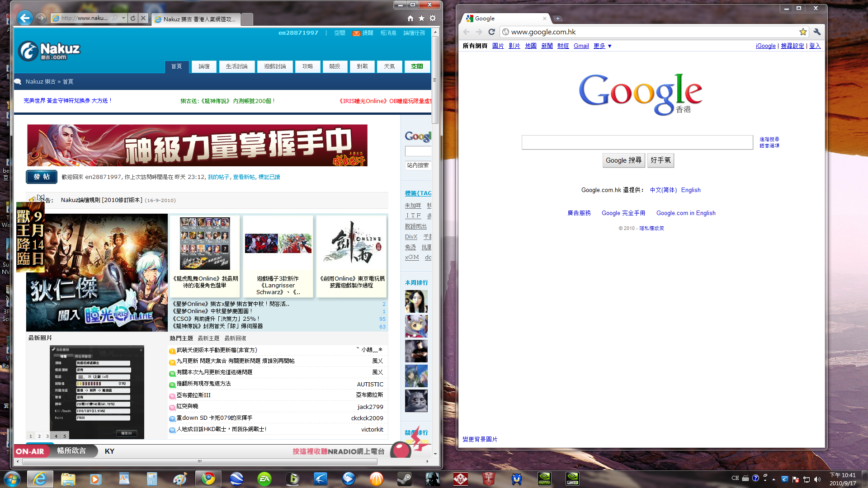Open new Chrome tab with plus button
Viewport: 868px width, 488px height.
(558, 19)
